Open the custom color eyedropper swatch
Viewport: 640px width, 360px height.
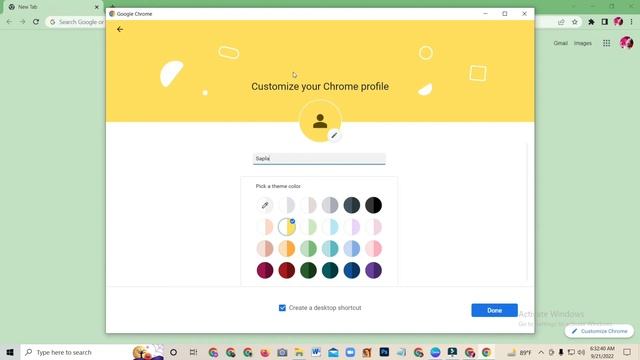click(x=265, y=205)
